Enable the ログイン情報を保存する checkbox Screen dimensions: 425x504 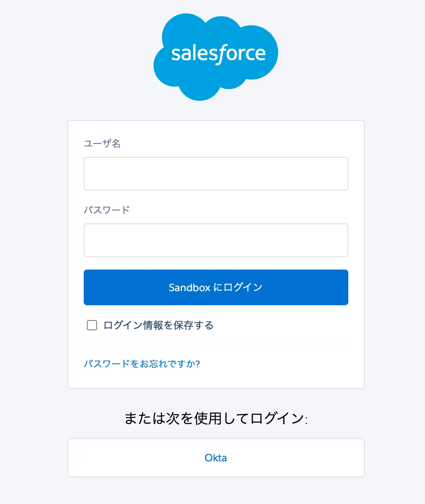click(92, 325)
